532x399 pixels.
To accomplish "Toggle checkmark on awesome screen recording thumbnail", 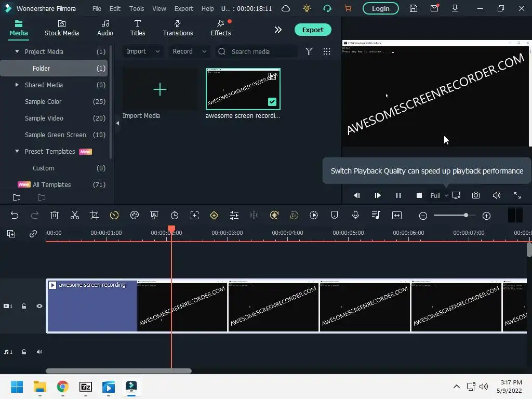I will coord(272,101).
